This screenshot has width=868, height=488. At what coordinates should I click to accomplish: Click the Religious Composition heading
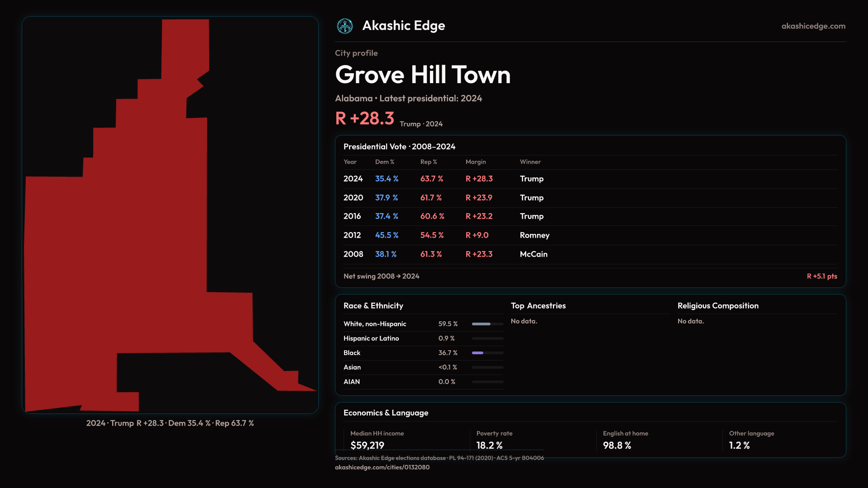point(717,306)
